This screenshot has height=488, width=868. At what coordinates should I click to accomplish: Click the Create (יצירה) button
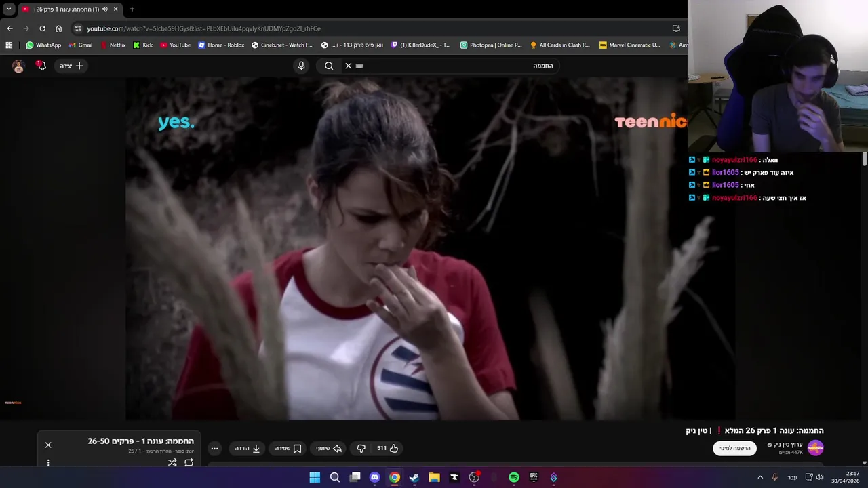point(71,66)
